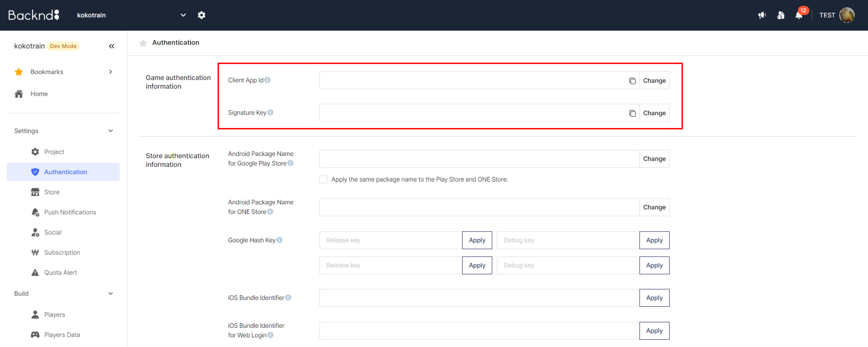Show info for Signature Key
Image resolution: width=868 pixels, height=347 pixels.
click(270, 112)
